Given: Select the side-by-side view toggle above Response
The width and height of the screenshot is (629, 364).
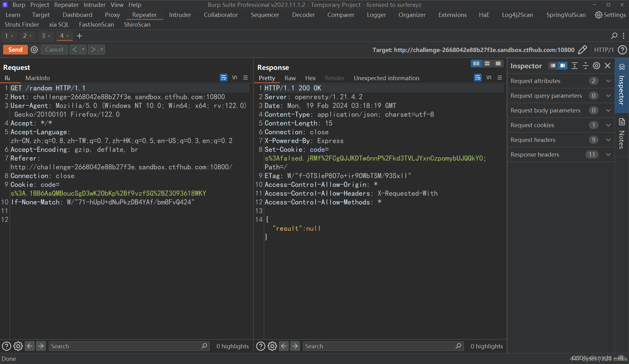Looking at the screenshot, I should [x=476, y=63].
